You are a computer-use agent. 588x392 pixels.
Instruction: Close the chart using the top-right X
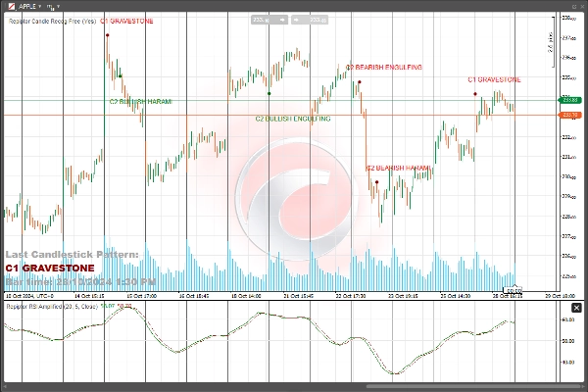(581, 5)
